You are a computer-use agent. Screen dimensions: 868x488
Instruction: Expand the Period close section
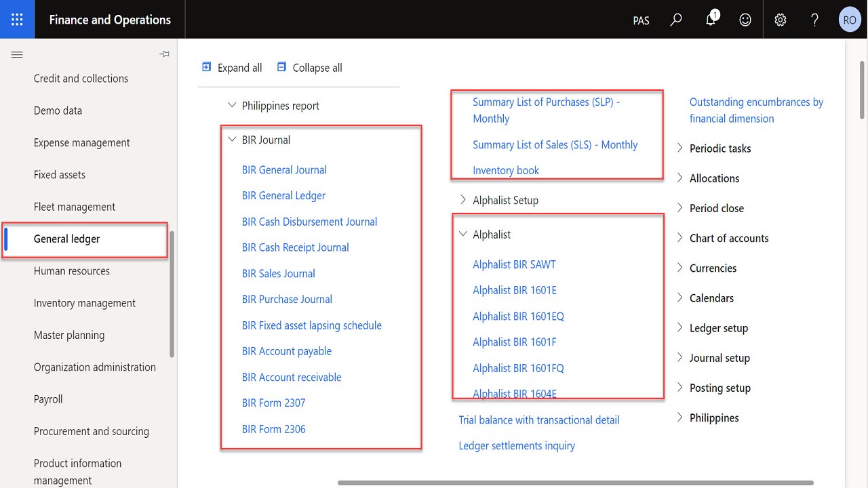pyautogui.click(x=680, y=207)
